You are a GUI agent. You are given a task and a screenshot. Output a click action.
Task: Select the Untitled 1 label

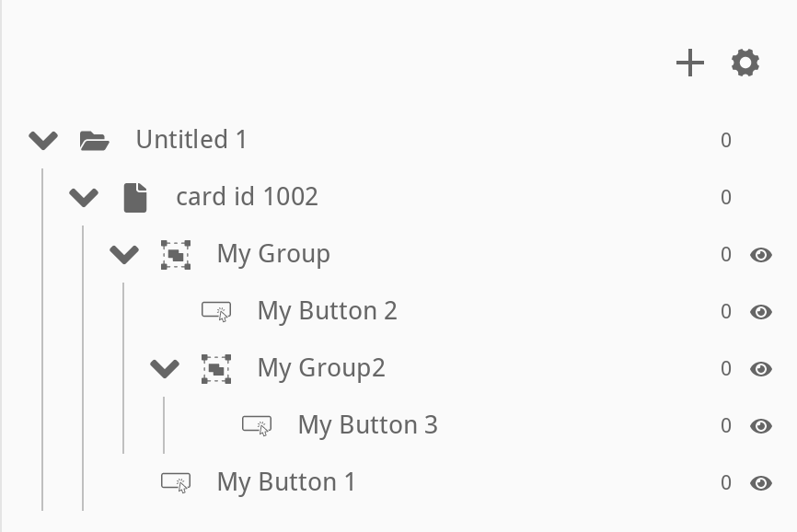click(191, 140)
